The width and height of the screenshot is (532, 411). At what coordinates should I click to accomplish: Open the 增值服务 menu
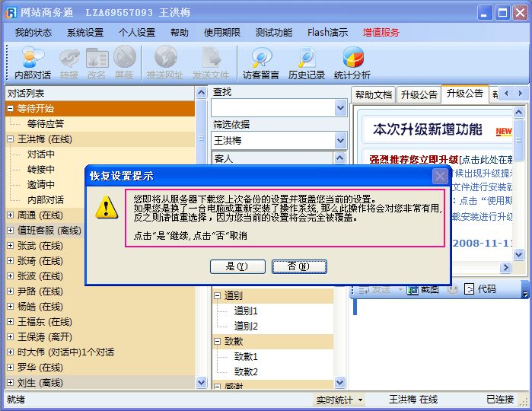381,33
